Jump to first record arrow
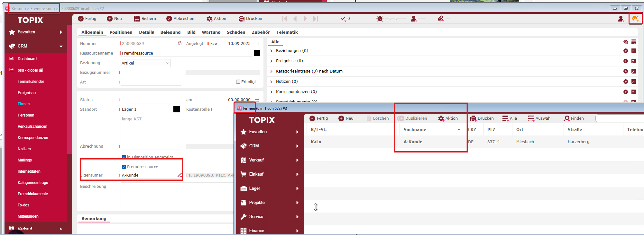 [x=285, y=19]
